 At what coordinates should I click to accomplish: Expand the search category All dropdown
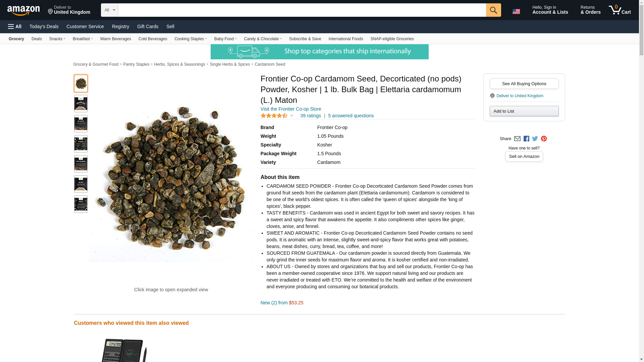(110, 10)
